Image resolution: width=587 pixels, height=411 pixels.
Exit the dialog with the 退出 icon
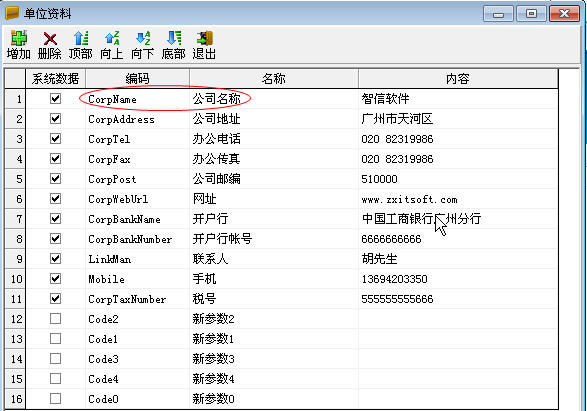click(204, 45)
